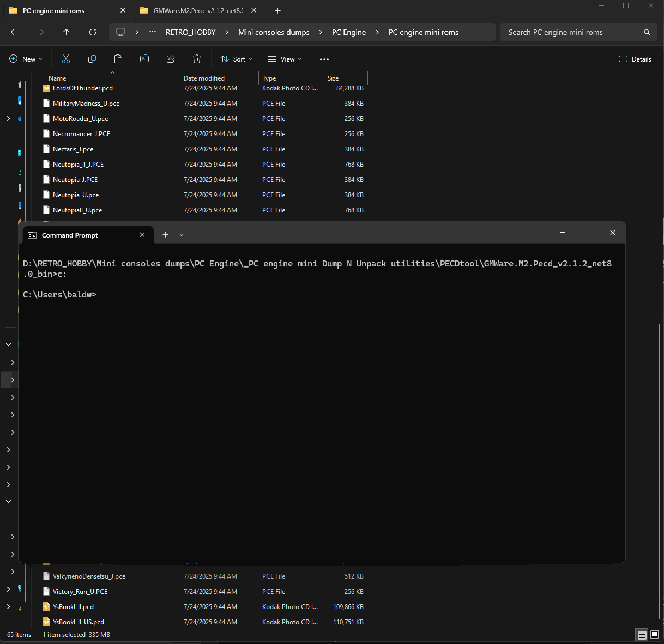Open the View dropdown menu
The image size is (664, 644).
285,59
